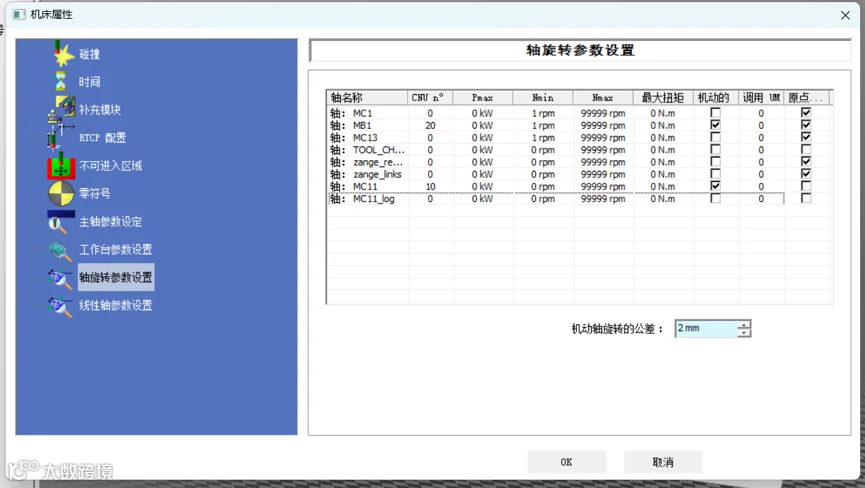Click the 轴旋转参数设置 sidebar icon

60,277
